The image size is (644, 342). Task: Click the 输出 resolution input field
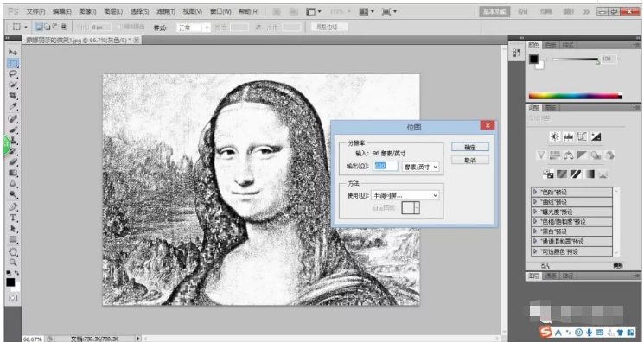point(386,167)
